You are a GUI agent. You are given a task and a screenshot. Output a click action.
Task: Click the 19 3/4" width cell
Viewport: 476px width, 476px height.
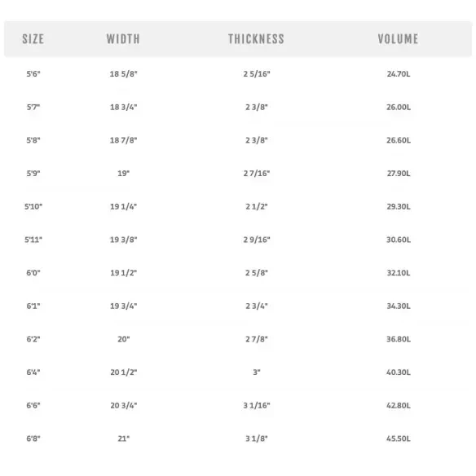[124, 306]
